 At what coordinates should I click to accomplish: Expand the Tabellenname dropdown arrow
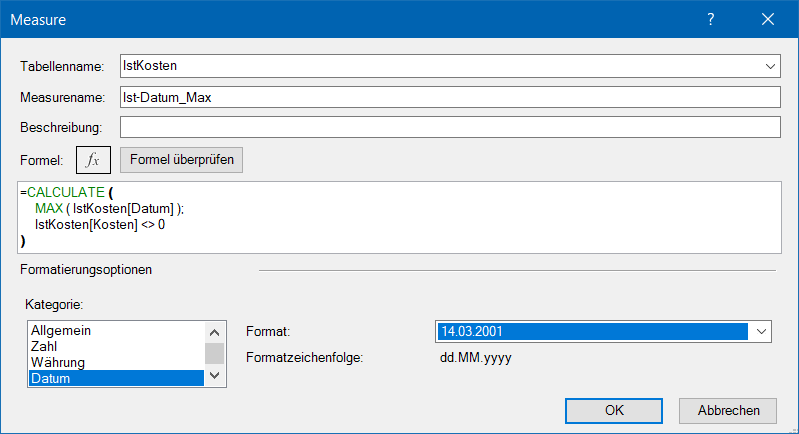coord(770,66)
